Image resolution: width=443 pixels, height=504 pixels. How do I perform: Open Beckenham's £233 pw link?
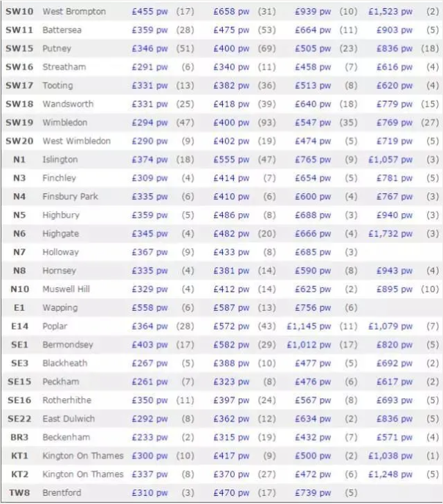pyautogui.click(x=150, y=438)
